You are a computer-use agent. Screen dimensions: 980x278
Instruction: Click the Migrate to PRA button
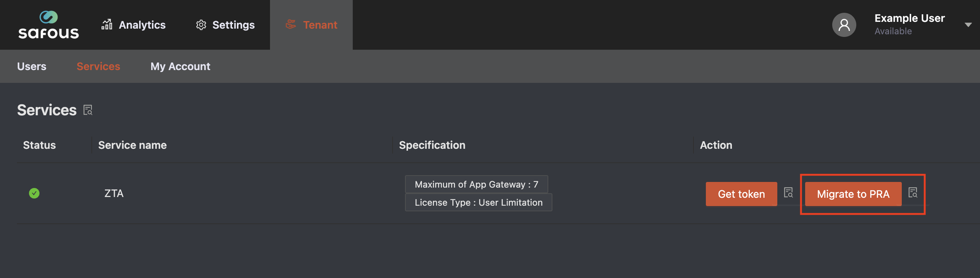[x=853, y=194]
